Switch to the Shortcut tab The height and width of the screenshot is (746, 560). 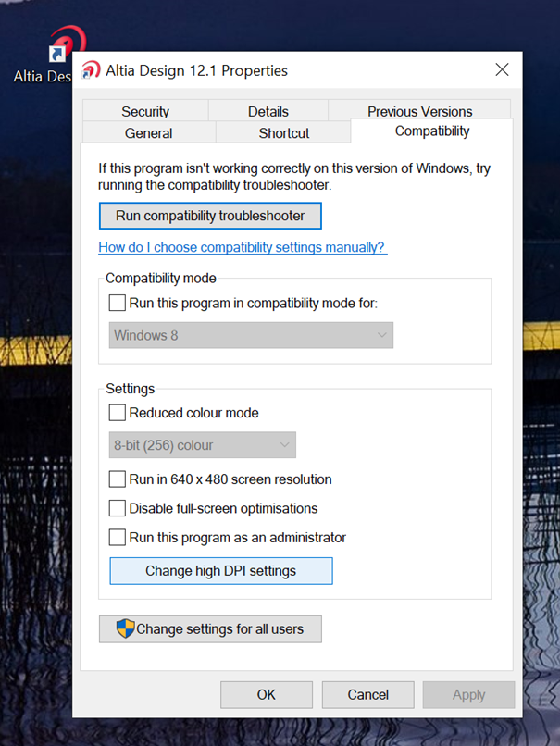point(283,132)
